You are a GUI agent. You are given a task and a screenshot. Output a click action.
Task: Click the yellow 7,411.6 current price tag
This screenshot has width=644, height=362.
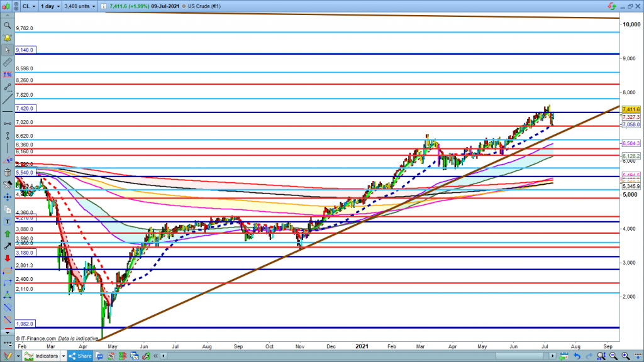(631, 109)
